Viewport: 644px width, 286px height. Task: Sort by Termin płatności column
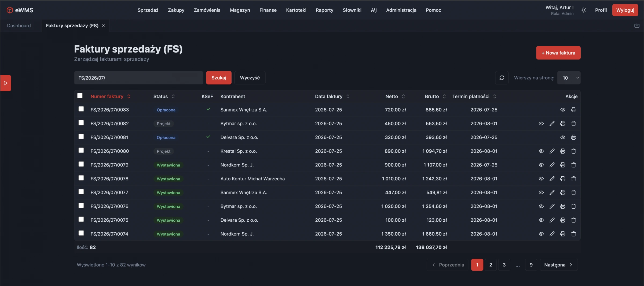coord(474,96)
